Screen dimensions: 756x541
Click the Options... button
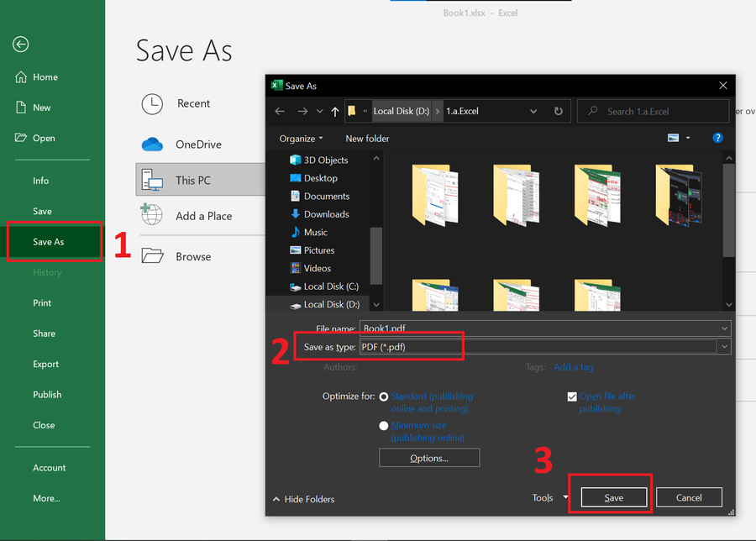pos(429,458)
